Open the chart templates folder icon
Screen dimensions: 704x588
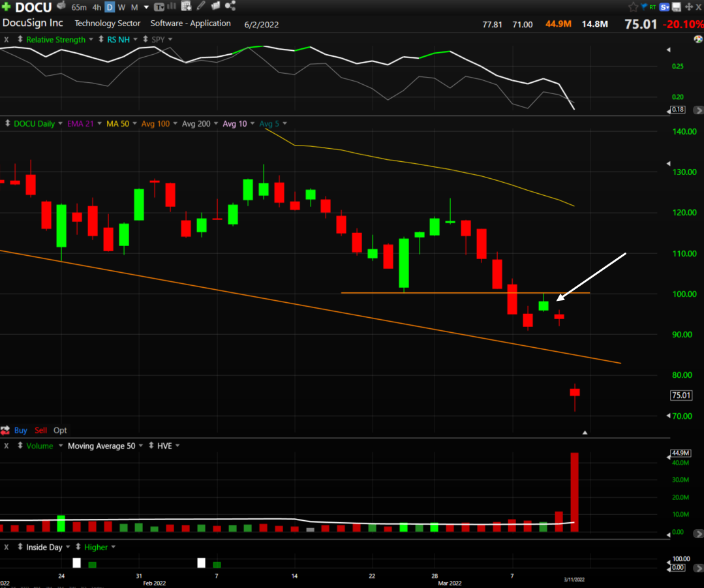pyautogui.click(x=215, y=6)
